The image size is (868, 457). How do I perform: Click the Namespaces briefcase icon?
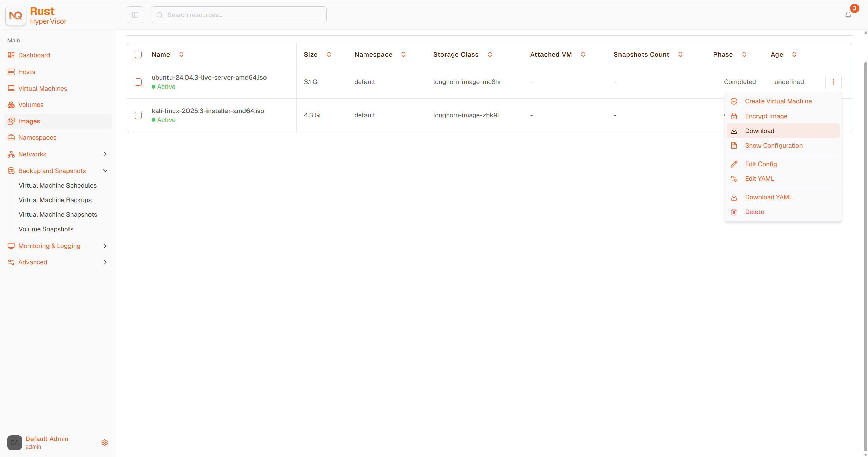[x=11, y=138]
